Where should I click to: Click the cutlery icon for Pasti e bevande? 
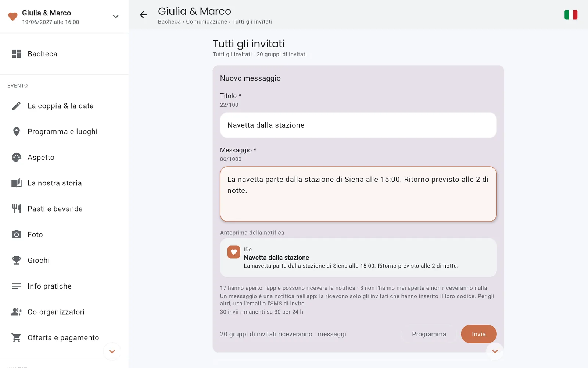pos(17,209)
